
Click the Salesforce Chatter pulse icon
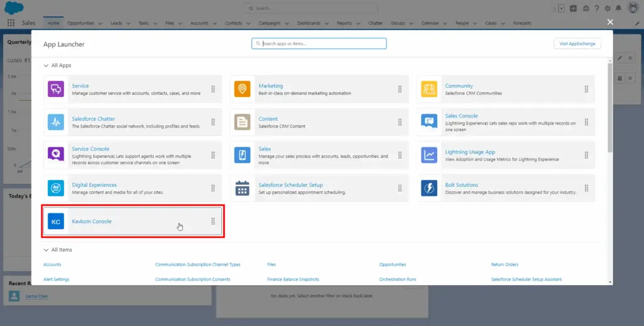(x=56, y=122)
